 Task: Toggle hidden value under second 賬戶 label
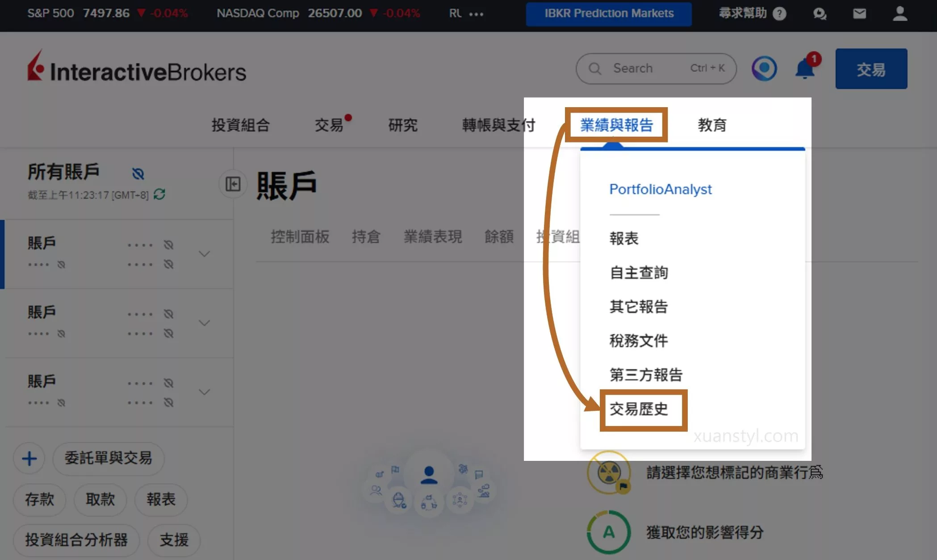tap(61, 334)
